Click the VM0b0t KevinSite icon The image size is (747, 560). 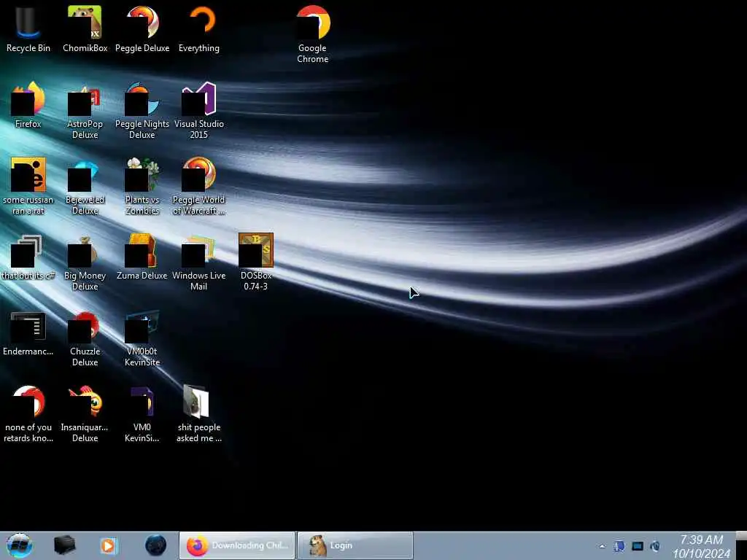142,338
